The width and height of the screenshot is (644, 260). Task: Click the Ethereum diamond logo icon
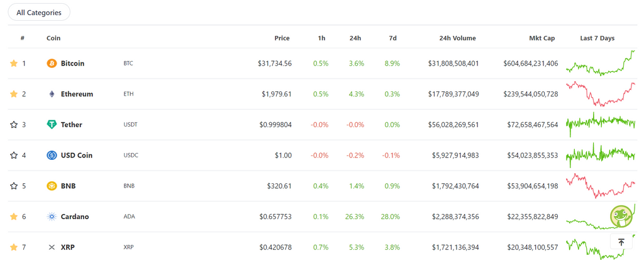(x=52, y=94)
